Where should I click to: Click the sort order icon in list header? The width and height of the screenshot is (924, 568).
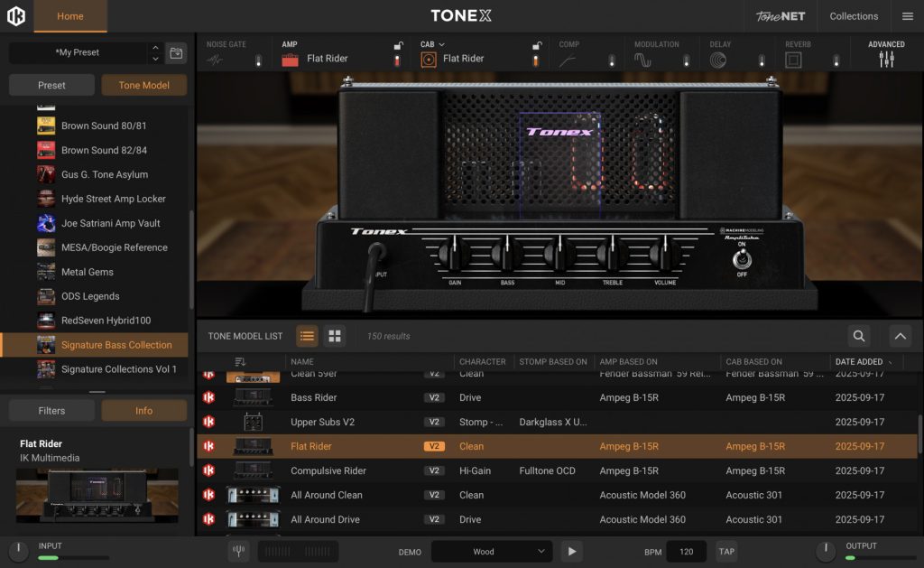click(240, 361)
